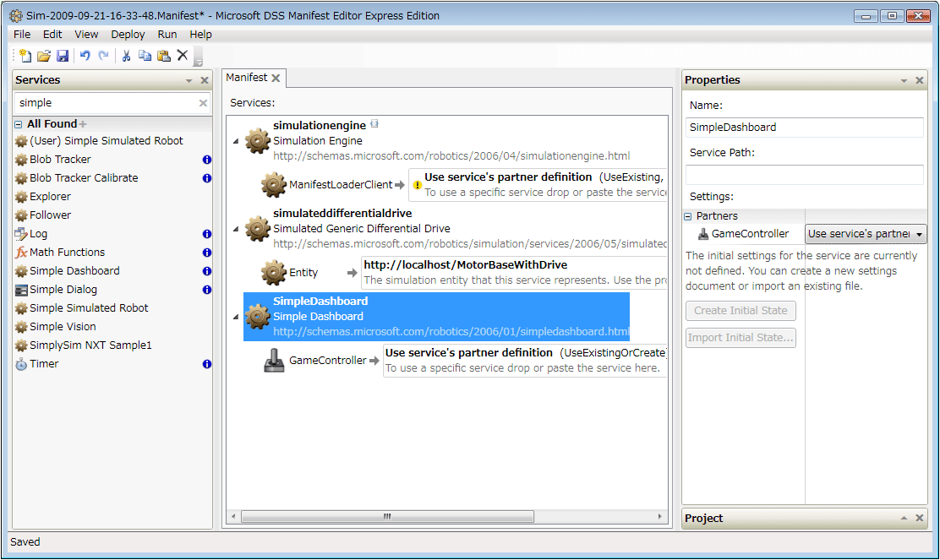940x560 pixels.
Task: Click the simulationengine gear icon
Action: (258, 141)
